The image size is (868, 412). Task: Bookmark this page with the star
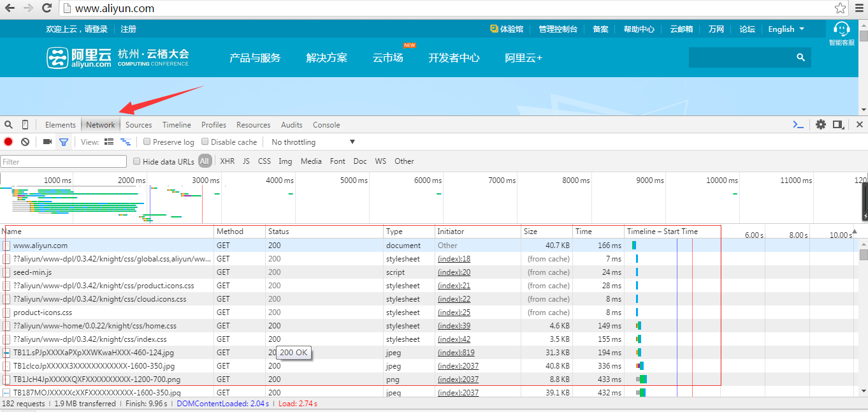click(x=841, y=8)
